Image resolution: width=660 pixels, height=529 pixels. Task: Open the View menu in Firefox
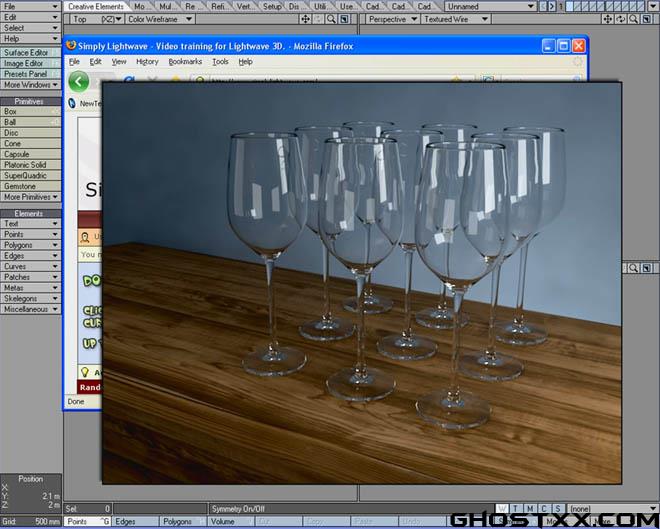pos(119,61)
